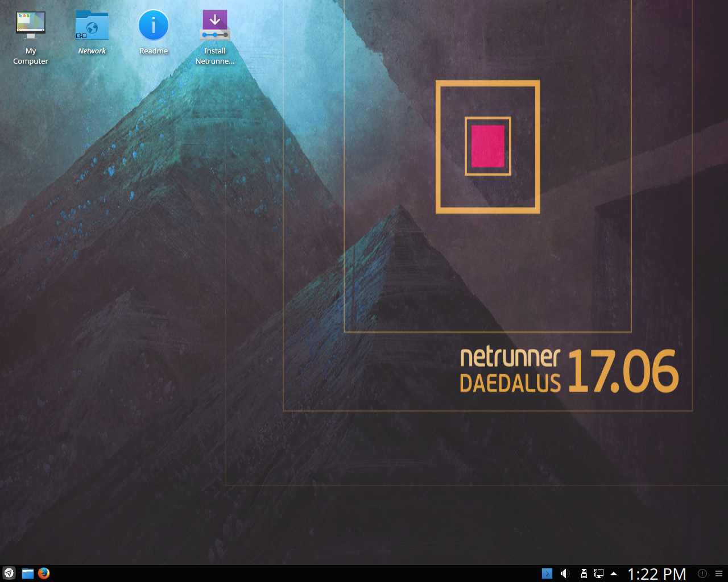Open the panel toolbox hamburger menu
This screenshot has height=582, width=728.
(719, 573)
